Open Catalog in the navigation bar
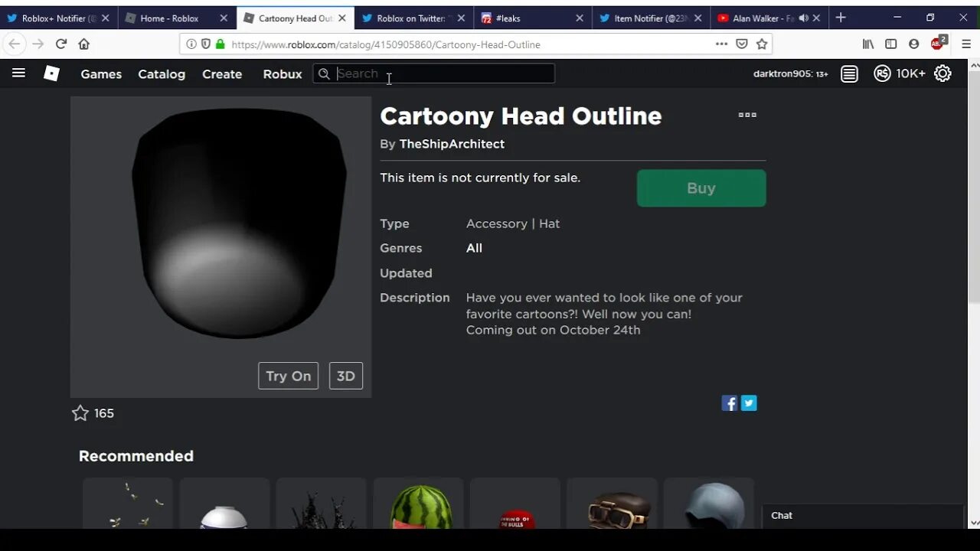980x551 pixels. click(162, 73)
